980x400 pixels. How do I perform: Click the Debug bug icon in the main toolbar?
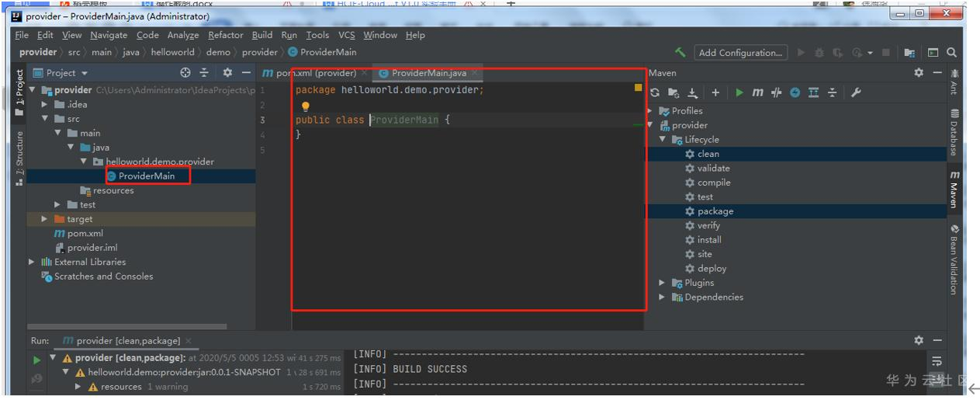[820, 53]
